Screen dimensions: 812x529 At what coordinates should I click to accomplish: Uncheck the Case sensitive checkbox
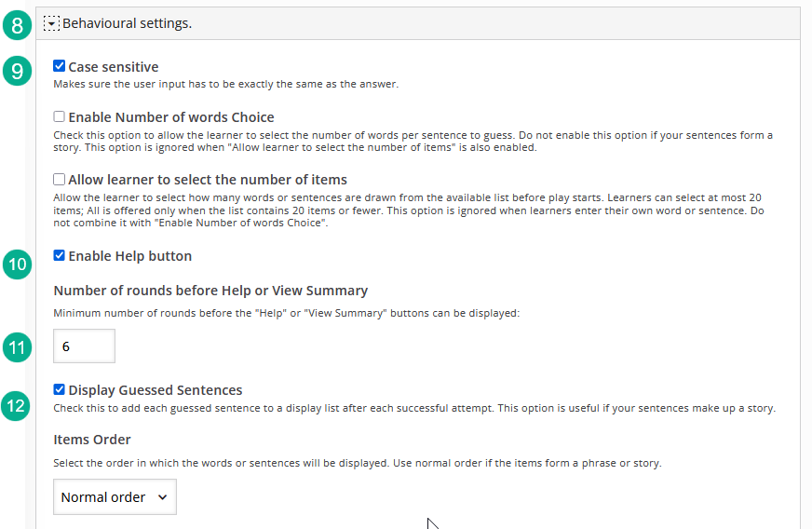point(59,66)
